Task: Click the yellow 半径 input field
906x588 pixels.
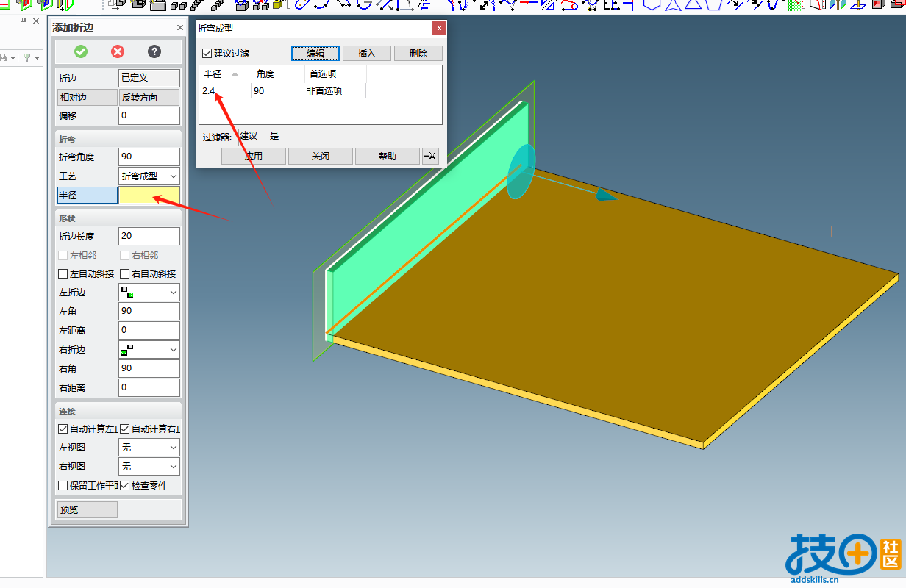Action: pos(149,195)
